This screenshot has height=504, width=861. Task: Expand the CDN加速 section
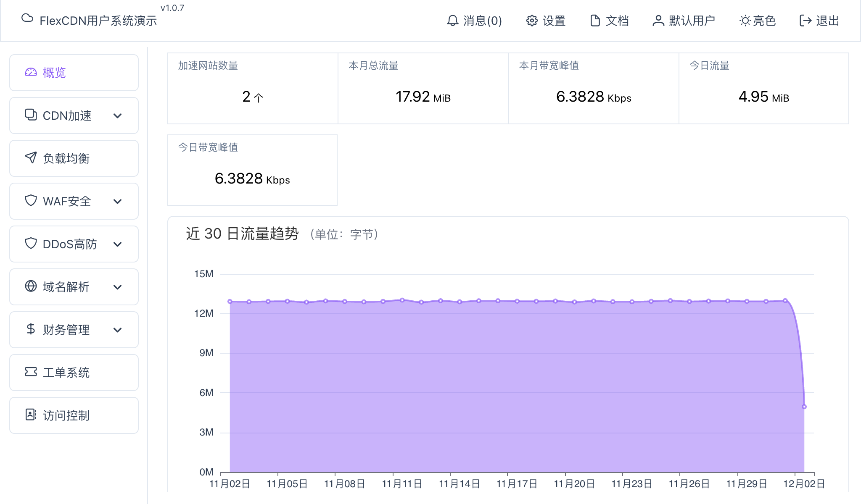[x=118, y=115]
